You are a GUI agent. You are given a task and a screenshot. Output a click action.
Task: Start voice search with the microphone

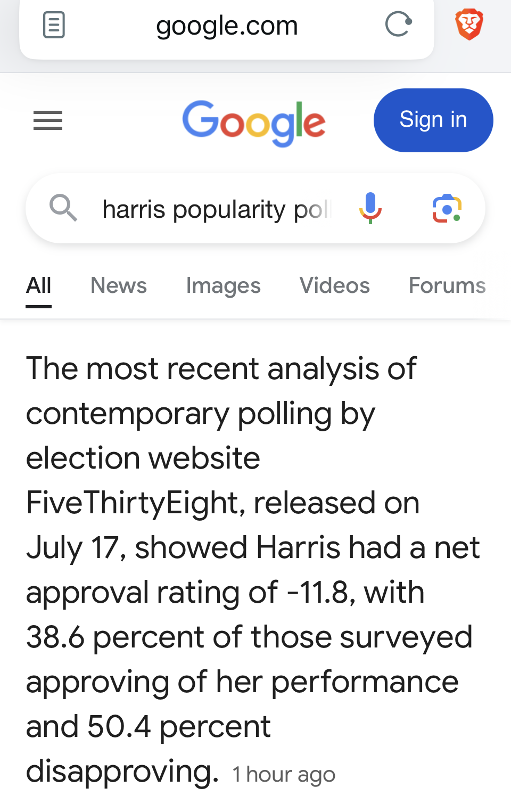tap(370, 208)
